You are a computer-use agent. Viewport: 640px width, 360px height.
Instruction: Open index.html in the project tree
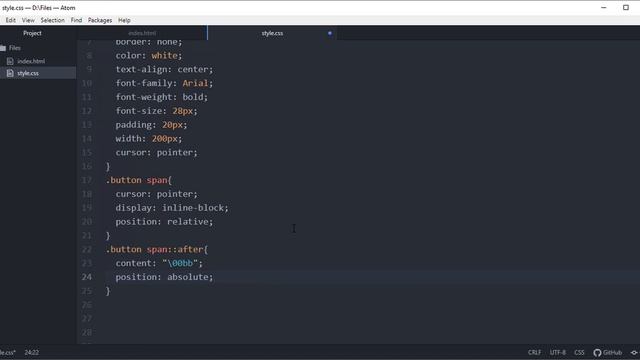(x=31, y=61)
